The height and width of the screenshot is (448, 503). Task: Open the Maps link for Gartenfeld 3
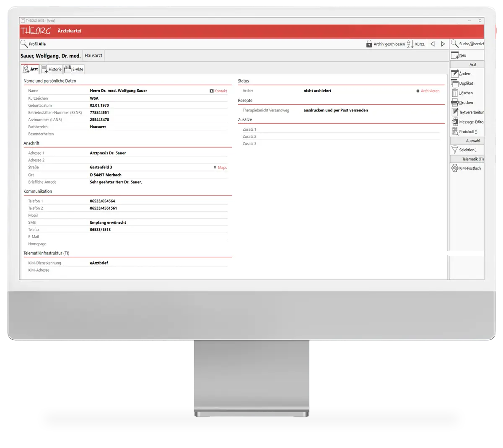222,168
